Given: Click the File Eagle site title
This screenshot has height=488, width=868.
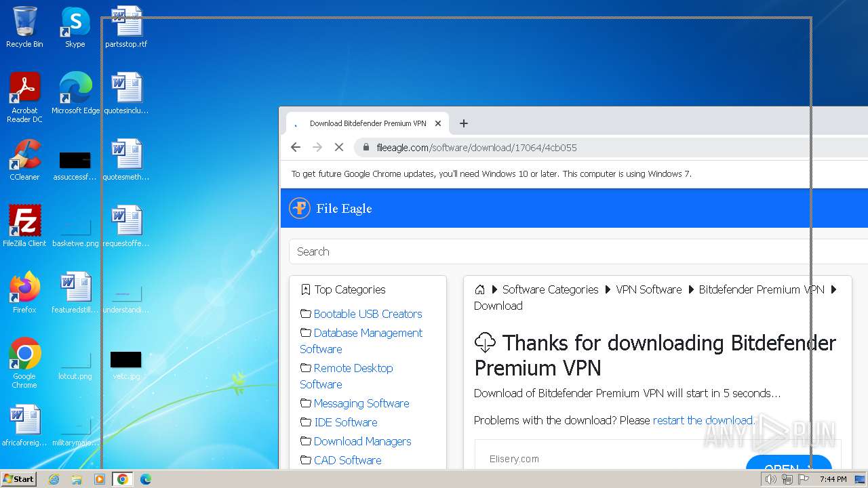Looking at the screenshot, I should pyautogui.click(x=344, y=209).
